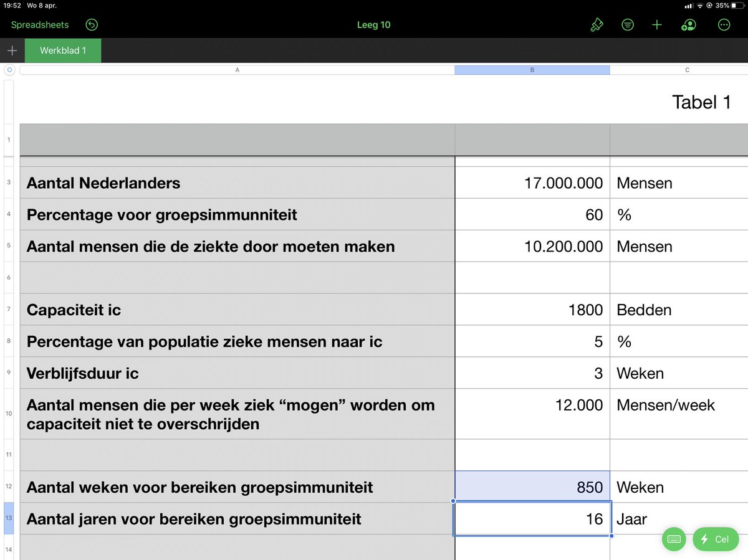Select the 17.000.000 value cell

532,183
